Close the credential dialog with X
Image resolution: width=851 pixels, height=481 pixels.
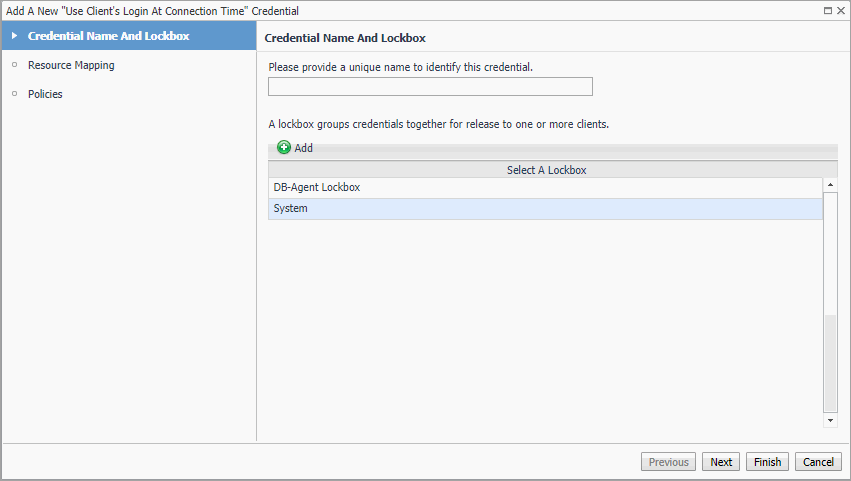point(840,10)
